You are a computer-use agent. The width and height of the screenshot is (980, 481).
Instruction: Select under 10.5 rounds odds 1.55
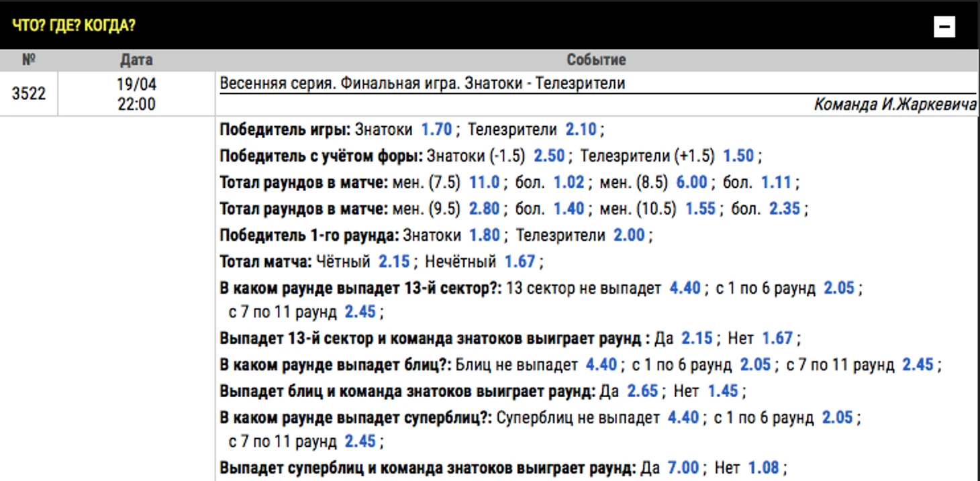(701, 209)
